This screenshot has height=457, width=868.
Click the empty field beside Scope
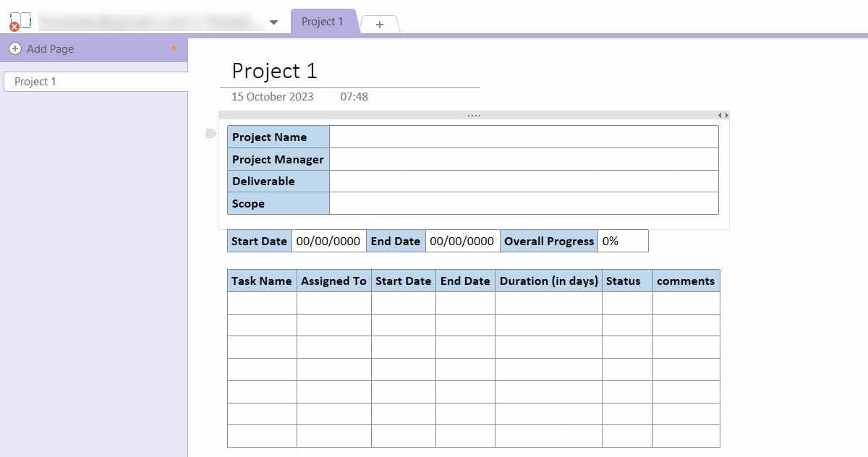coord(524,204)
